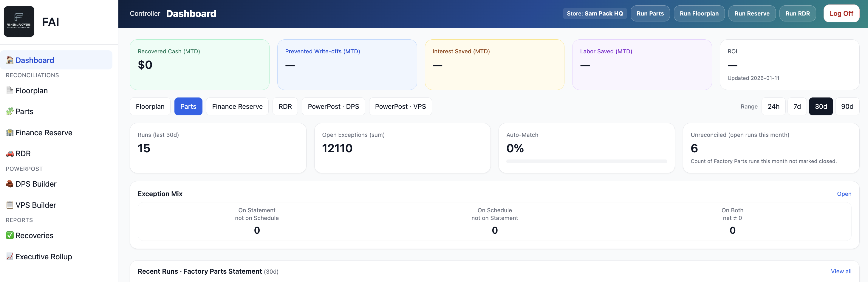Open RDR via the car icon
The height and width of the screenshot is (282, 868).
click(x=9, y=153)
